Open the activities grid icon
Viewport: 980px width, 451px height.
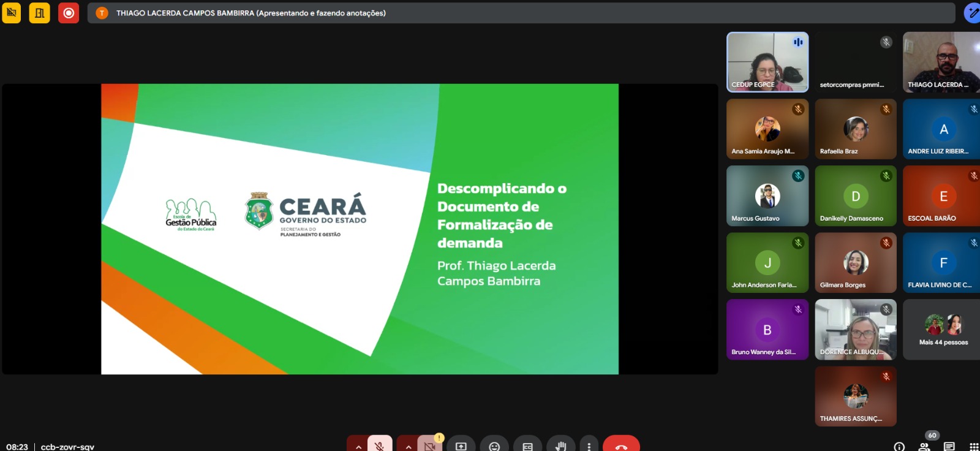pos(974,447)
